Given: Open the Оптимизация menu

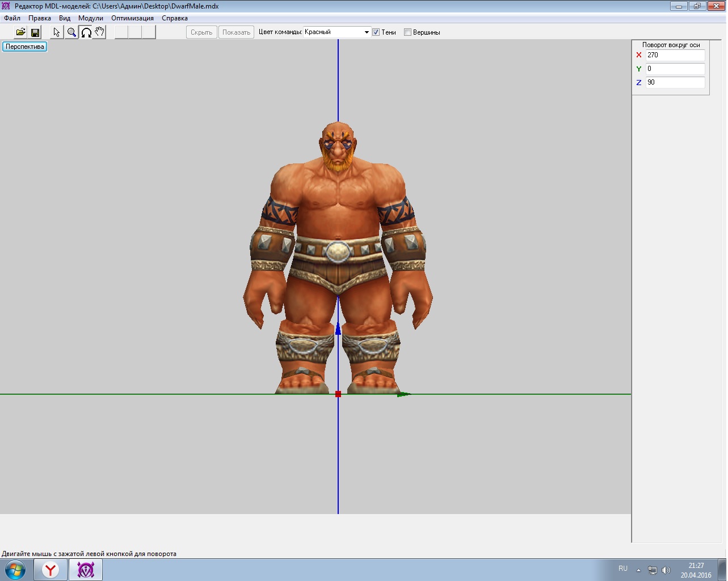Looking at the screenshot, I should (x=132, y=18).
